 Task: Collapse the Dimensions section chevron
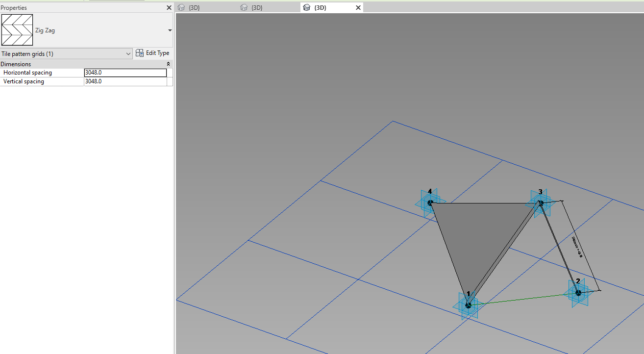[168, 64]
